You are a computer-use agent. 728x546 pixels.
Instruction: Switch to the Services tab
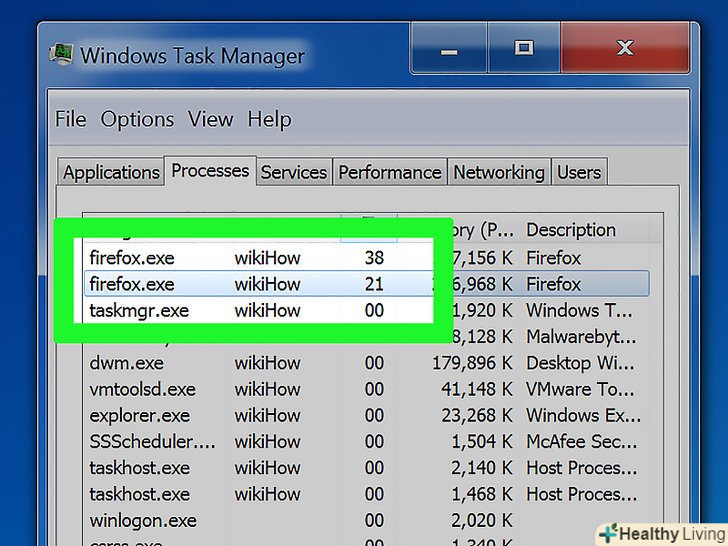(x=294, y=172)
